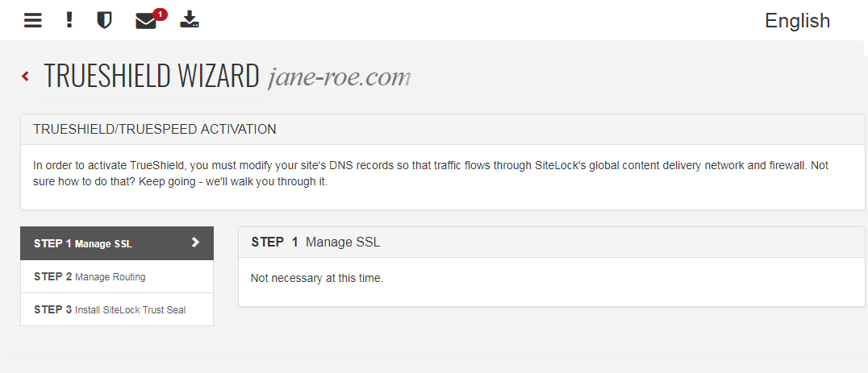Click the bold 'STEP 3' label
868x373 pixels.
click(x=52, y=309)
